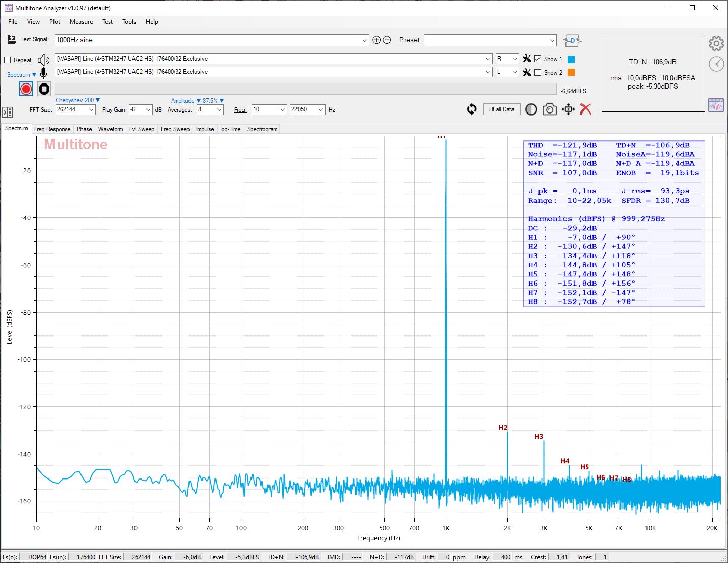This screenshot has height=563, width=728.
Task: Start recording with the red record button
Action: pos(26,89)
